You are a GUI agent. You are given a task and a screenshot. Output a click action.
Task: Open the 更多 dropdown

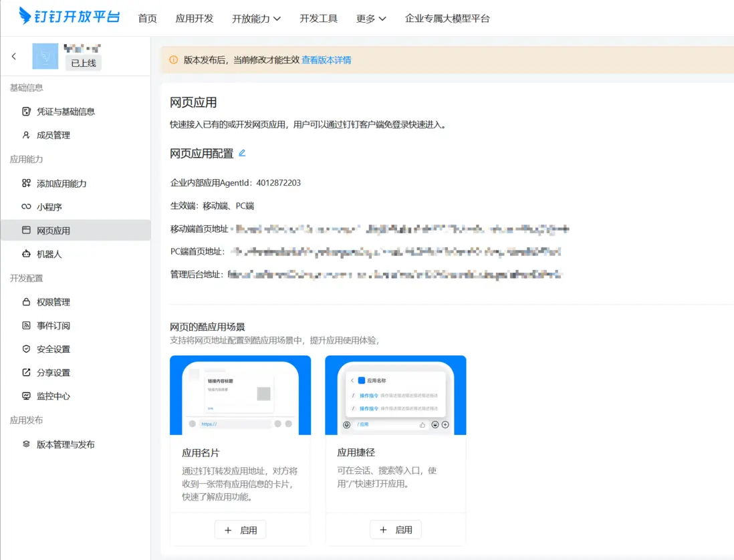pos(370,19)
